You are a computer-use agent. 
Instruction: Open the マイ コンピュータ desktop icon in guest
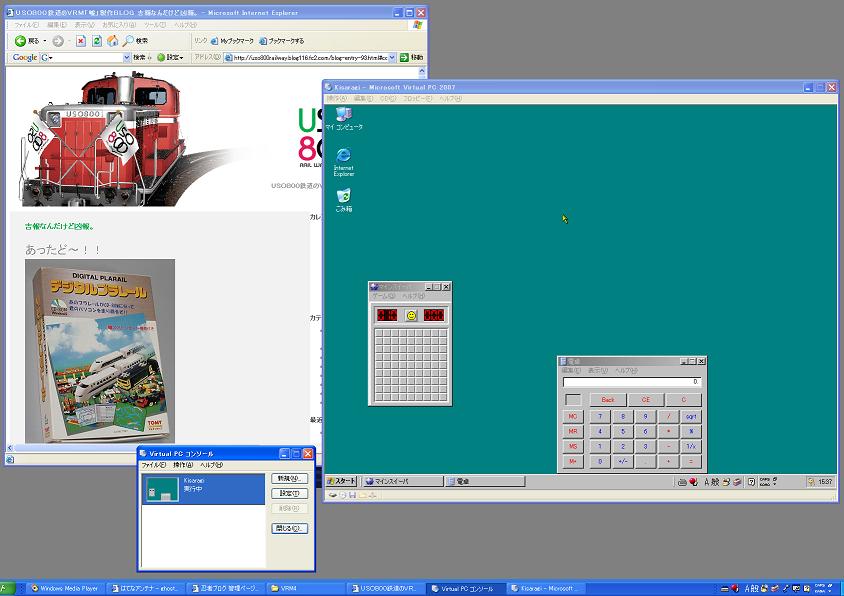tap(344, 118)
